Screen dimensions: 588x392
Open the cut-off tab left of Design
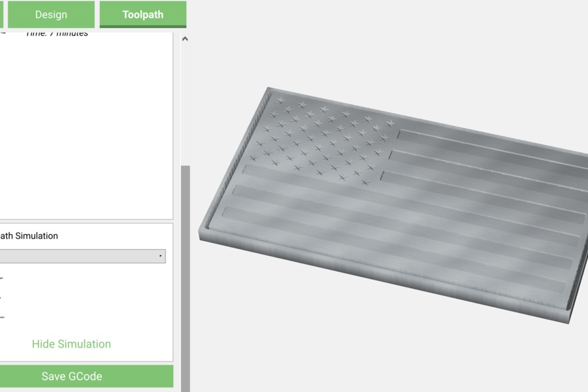tap(1, 14)
